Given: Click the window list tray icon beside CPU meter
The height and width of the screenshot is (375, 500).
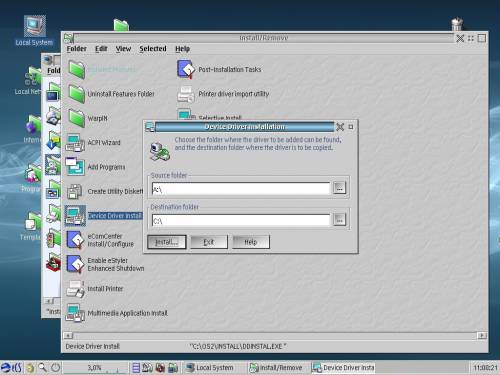Looking at the screenshot, I should pyautogui.click(x=136, y=368).
